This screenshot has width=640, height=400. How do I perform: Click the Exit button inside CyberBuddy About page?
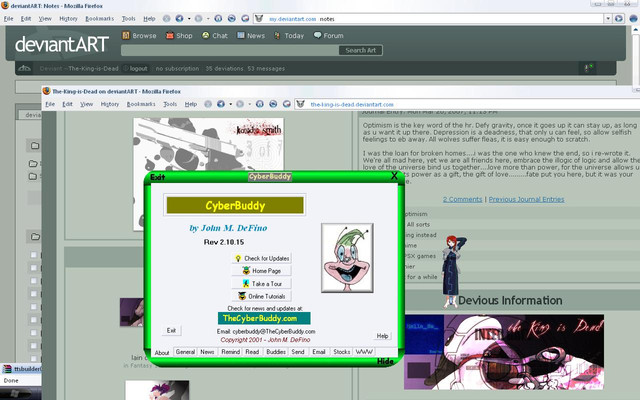tap(171, 330)
